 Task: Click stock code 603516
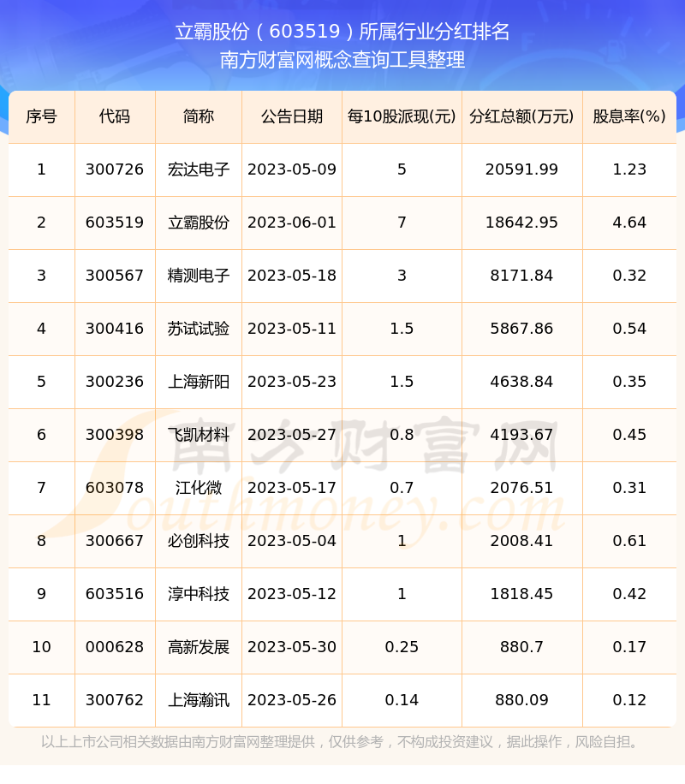tap(115, 593)
